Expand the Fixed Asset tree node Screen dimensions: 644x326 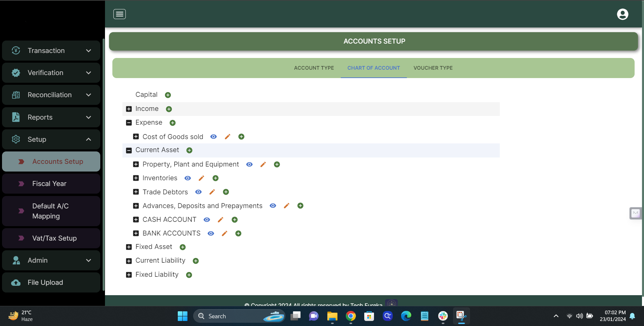pos(129,247)
